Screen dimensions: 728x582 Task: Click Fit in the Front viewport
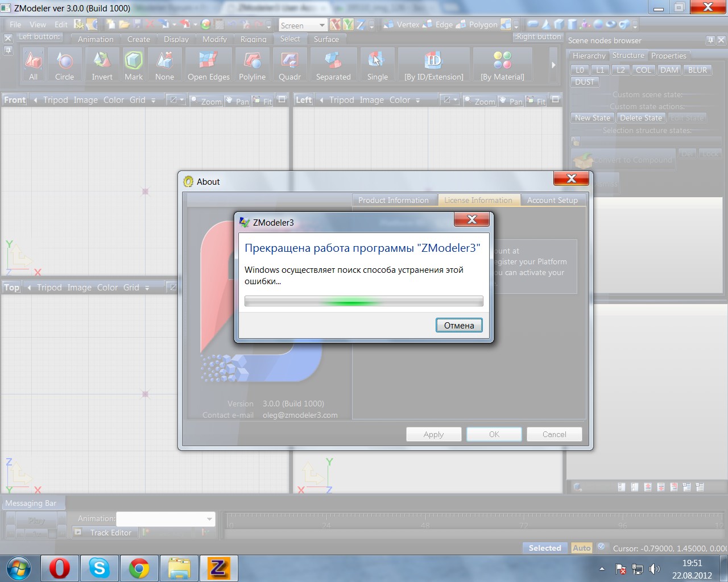[x=263, y=101]
